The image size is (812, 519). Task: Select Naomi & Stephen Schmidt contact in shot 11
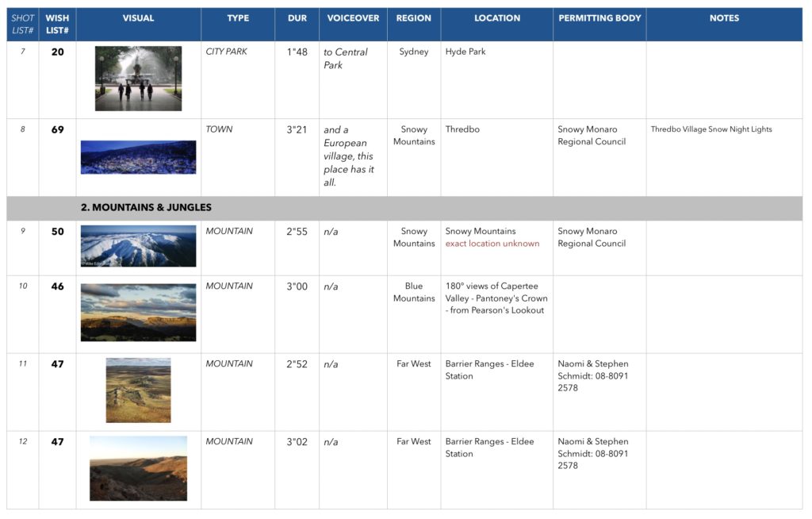point(599,392)
